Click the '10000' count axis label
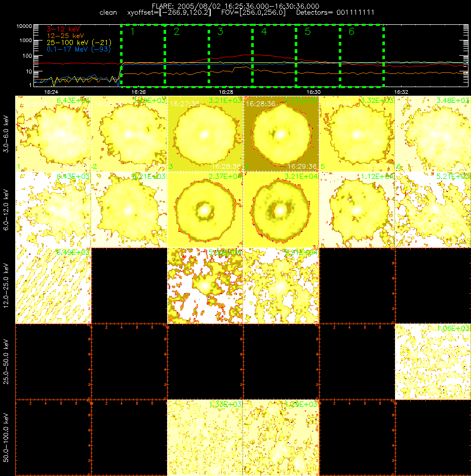This screenshot has height=476, width=471. 24,26
